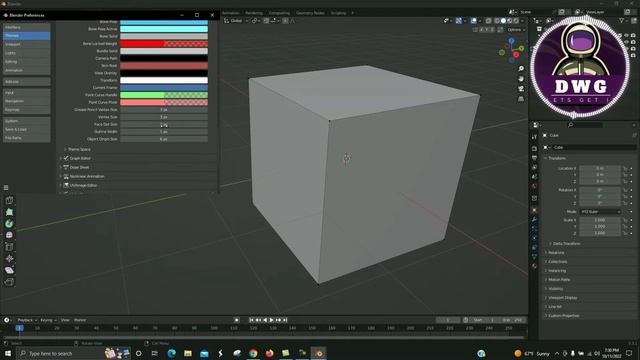Open the Global transform orientation dropdown
The height and width of the screenshot is (360, 640).
tap(236, 20)
